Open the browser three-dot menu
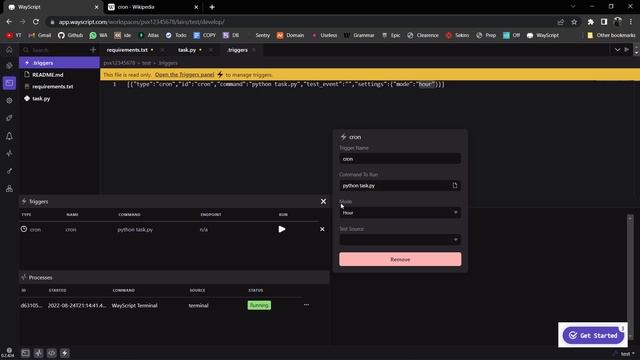This screenshot has height=360, width=640. 631,22
